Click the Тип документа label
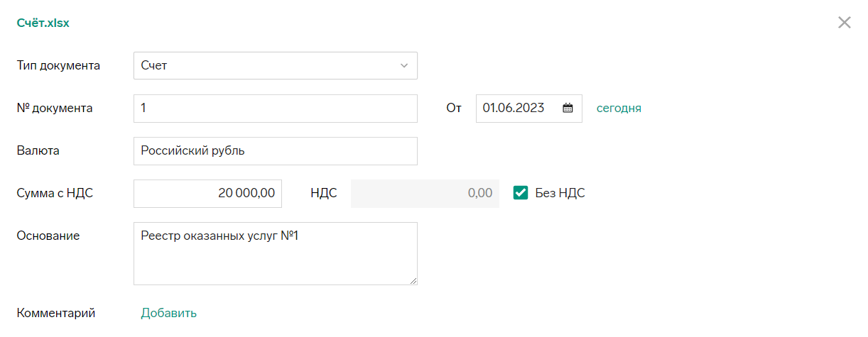Image resolution: width=868 pixels, height=337 pixels. pyautogui.click(x=58, y=66)
